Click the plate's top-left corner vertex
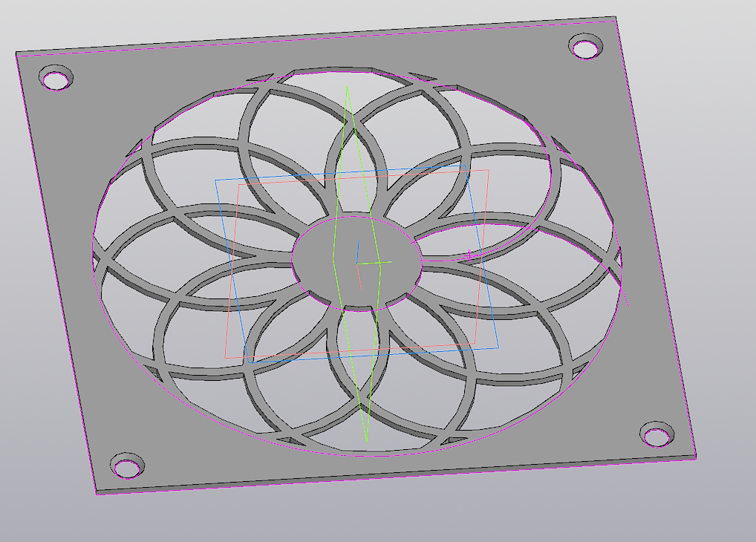The width and height of the screenshot is (756, 542). click(x=16, y=53)
